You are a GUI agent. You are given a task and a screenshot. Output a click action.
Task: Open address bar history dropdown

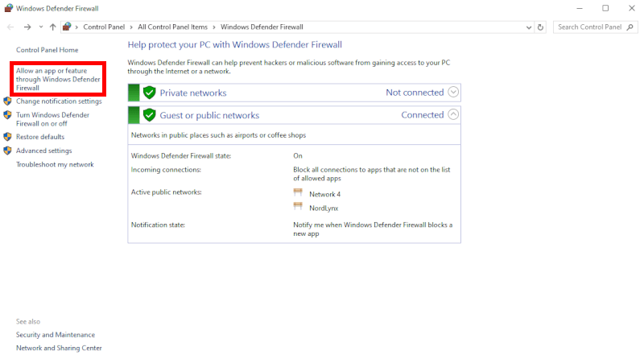pyautogui.click(x=529, y=27)
